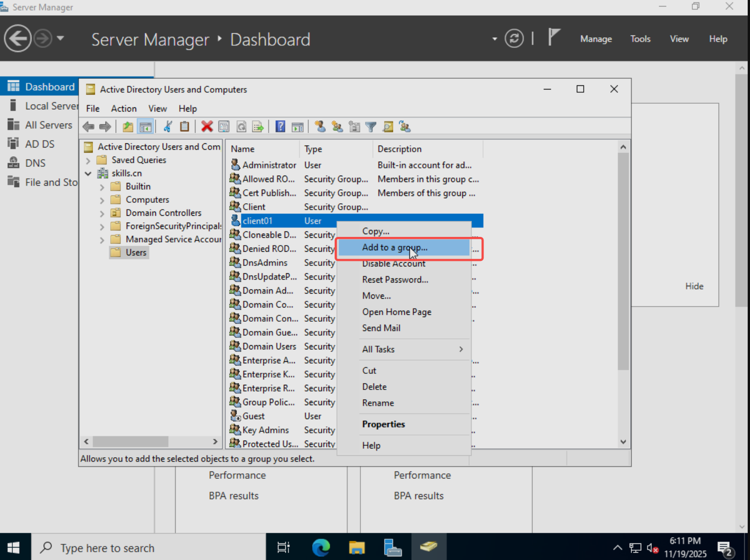Click Server Manager back navigation arrow

(x=18, y=38)
